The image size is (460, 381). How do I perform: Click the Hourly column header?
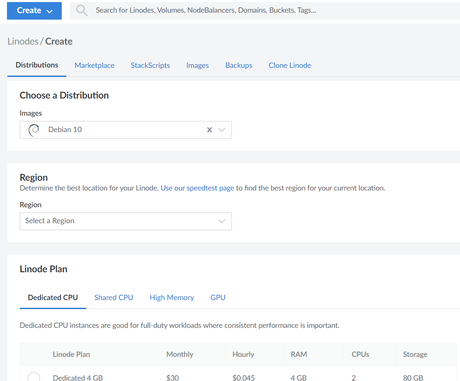point(243,354)
